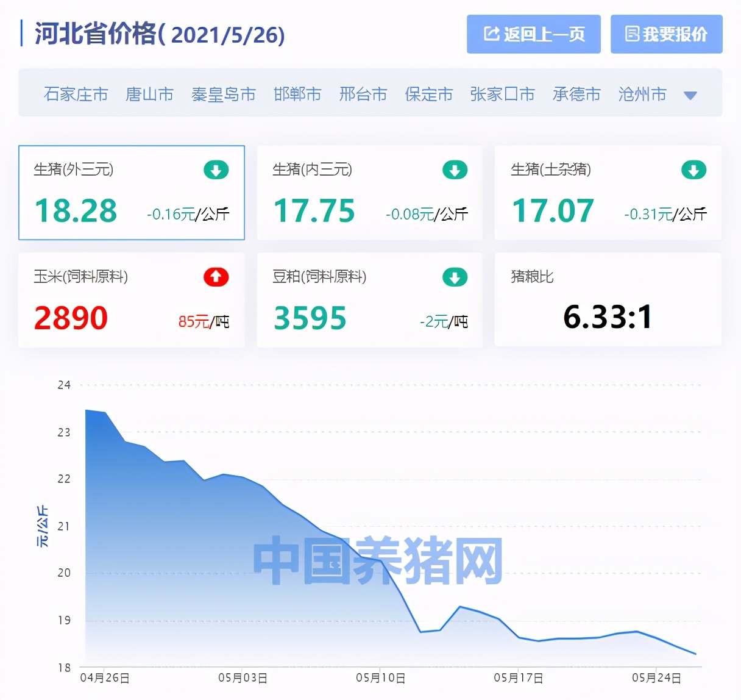Open the 生猪(内三元) price card
This screenshot has height=700, width=741.
370,193
